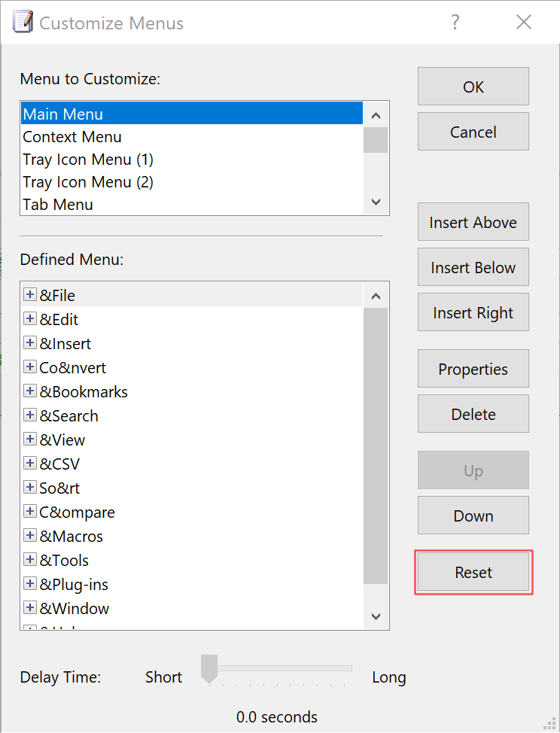
Task: Select the &Window item text
Action: pyautogui.click(x=75, y=609)
